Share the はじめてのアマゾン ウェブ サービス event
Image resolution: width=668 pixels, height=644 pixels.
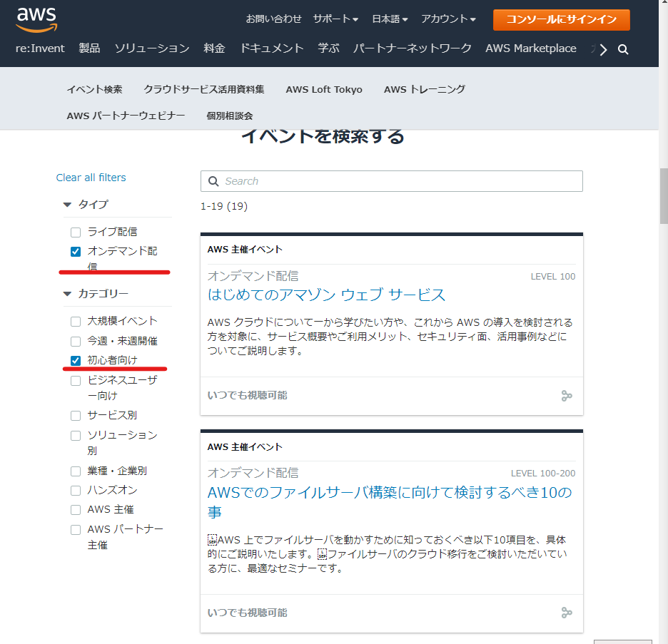[x=566, y=396]
